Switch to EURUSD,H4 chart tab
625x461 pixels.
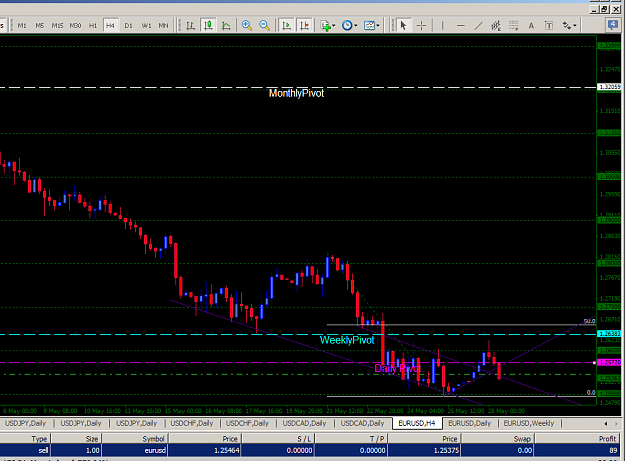click(417, 423)
